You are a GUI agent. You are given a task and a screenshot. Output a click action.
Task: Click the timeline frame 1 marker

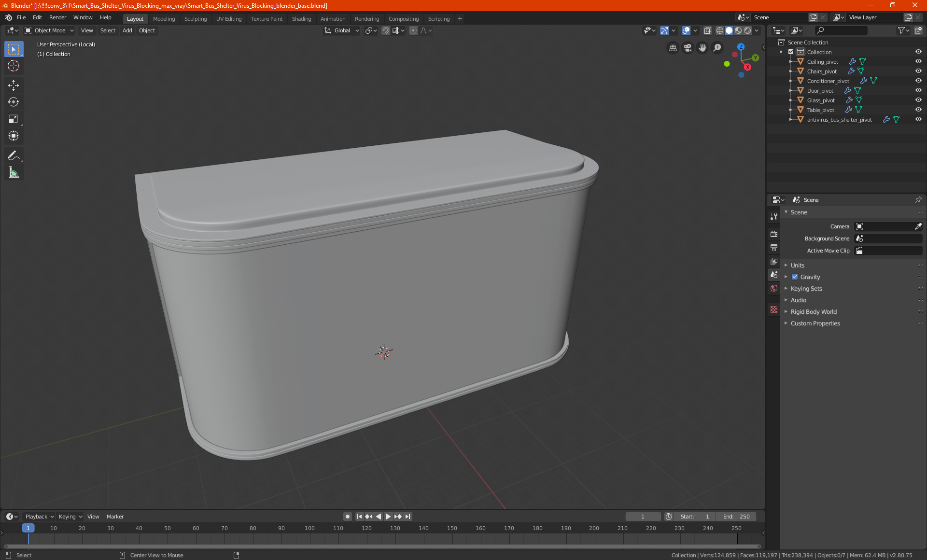click(x=28, y=528)
